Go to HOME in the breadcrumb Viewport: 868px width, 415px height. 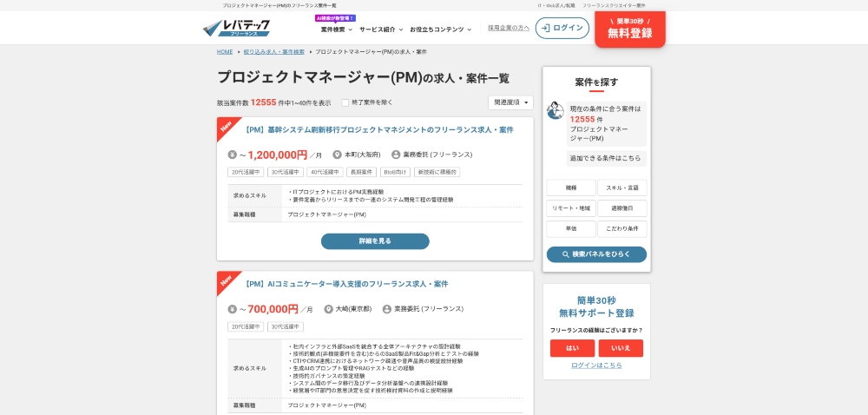click(x=225, y=51)
